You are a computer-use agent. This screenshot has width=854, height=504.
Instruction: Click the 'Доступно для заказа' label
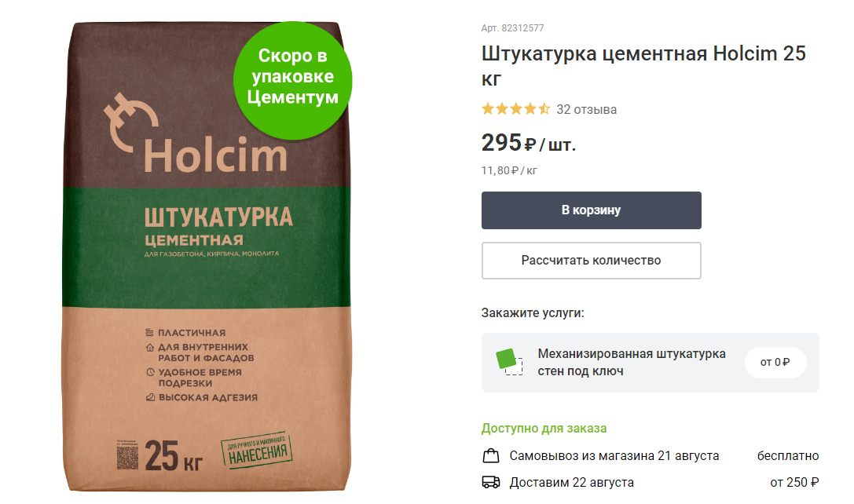544,429
